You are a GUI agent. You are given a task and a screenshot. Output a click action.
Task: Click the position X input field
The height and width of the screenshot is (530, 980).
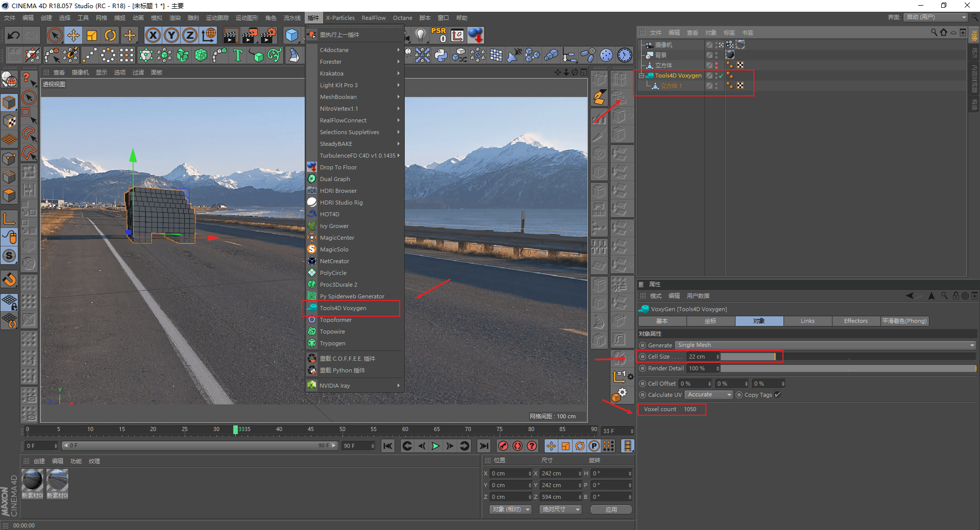pyautogui.click(x=511, y=473)
